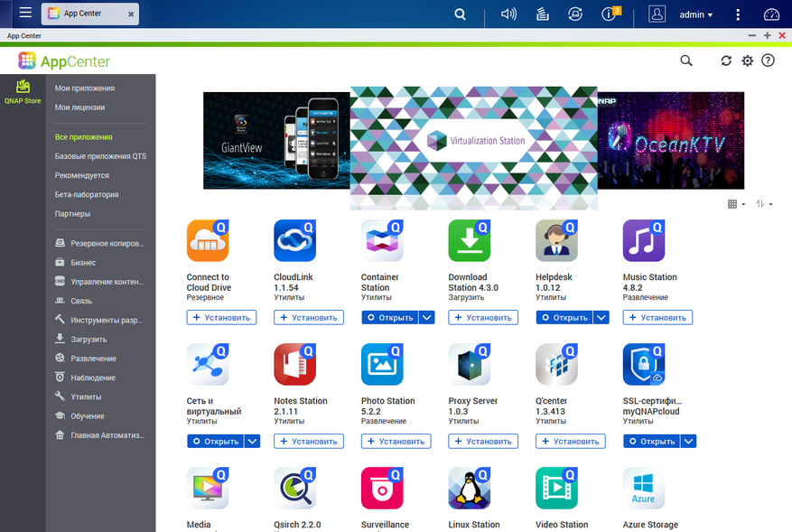Open external devices icon in top bar
This screenshot has width=792, height=532.
tap(574, 14)
